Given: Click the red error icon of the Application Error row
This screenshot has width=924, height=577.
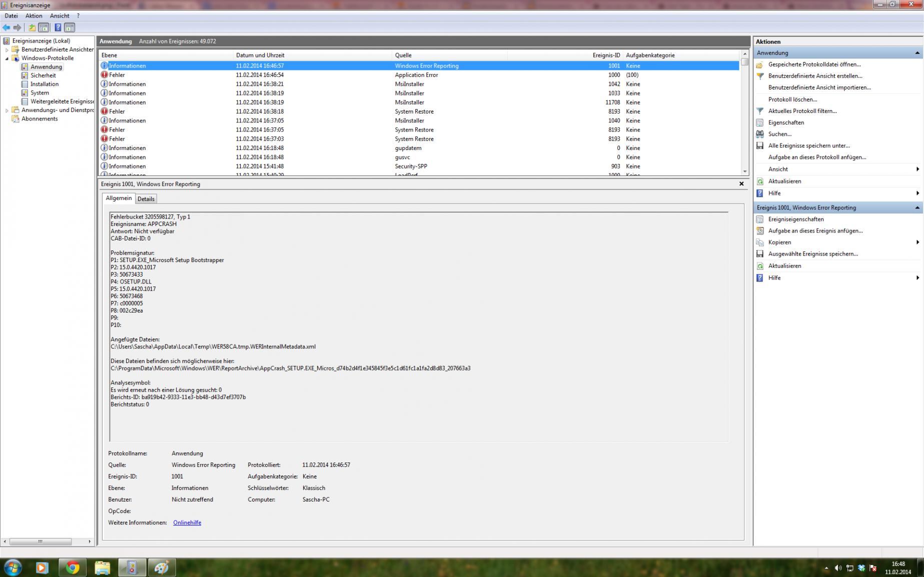Looking at the screenshot, I should 105,75.
